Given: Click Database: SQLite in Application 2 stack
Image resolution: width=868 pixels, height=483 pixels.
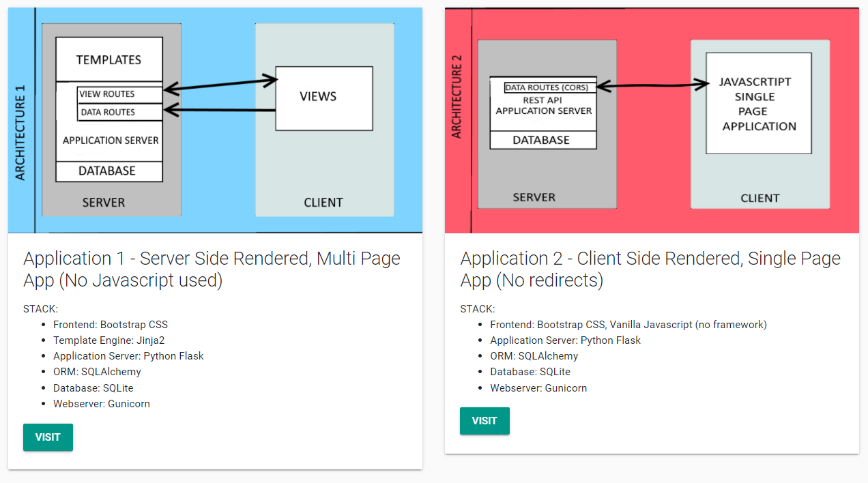Looking at the screenshot, I should 530,372.
